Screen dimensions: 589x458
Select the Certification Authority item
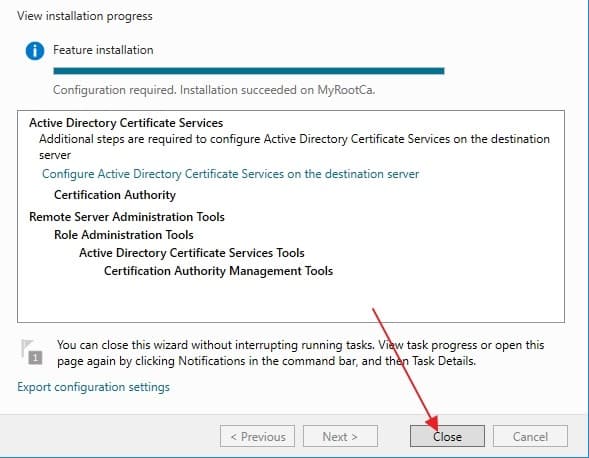[x=115, y=195]
